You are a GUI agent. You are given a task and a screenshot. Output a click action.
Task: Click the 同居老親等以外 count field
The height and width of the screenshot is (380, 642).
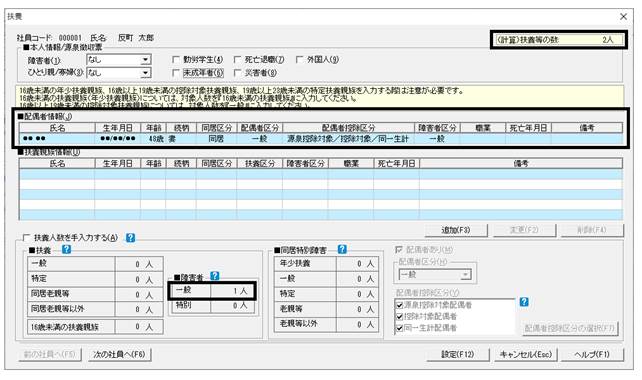[139, 309]
